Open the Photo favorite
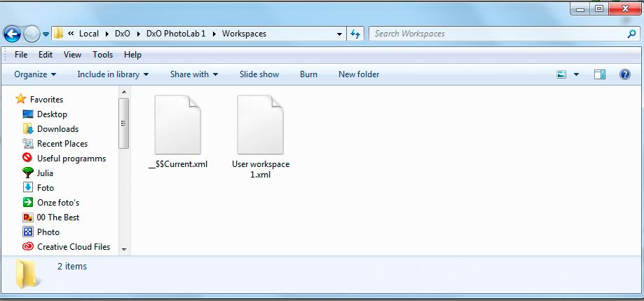644x301 pixels. coord(48,232)
